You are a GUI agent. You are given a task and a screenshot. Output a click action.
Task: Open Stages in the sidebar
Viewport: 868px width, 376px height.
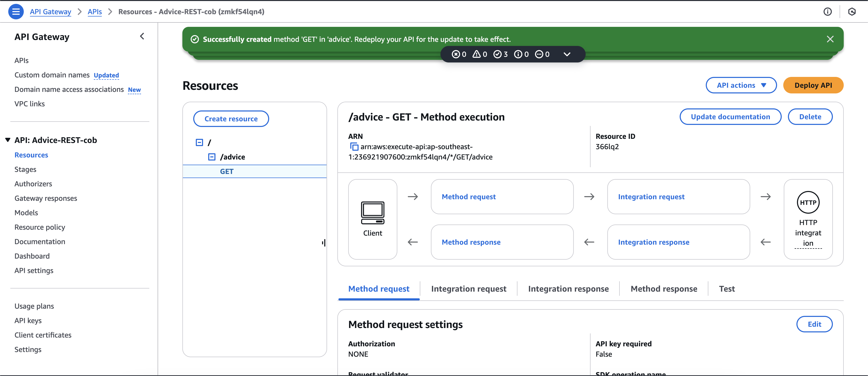(x=25, y=169)
